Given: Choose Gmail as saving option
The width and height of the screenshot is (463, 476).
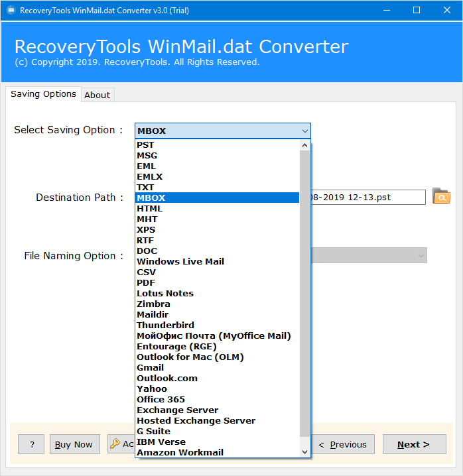Looking at the screenshot, I should 217,368.
